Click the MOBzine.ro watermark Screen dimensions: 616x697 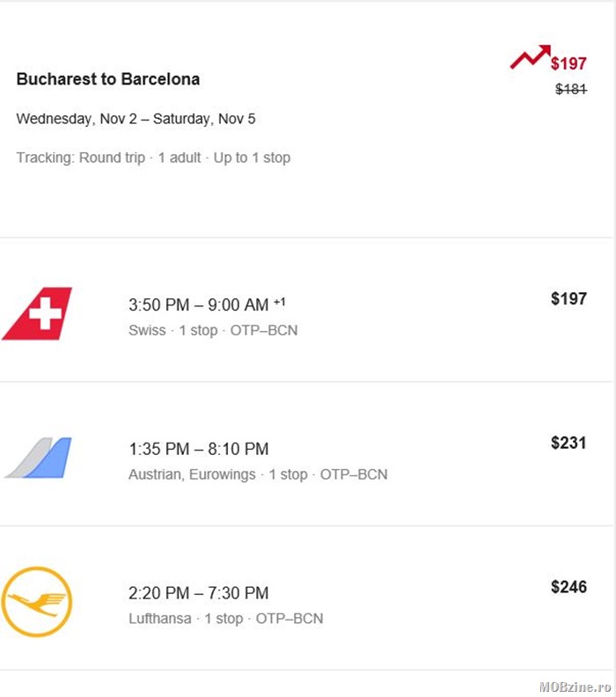tap(576, 686)
